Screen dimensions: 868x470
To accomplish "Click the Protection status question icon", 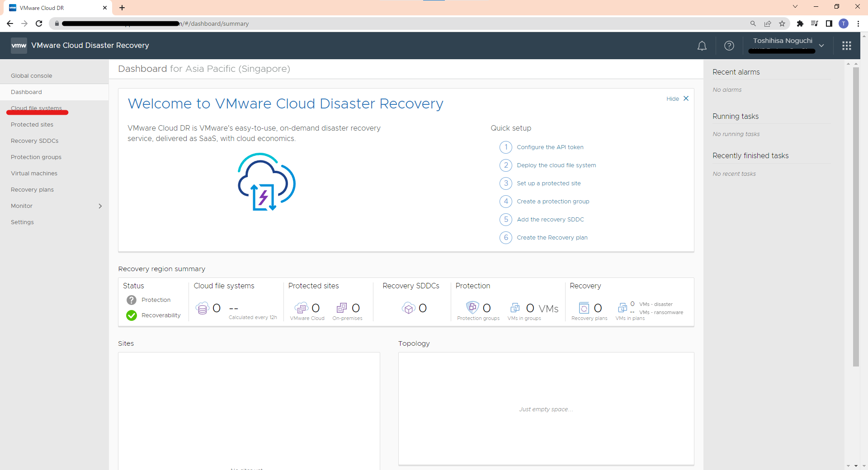I will click(132, 300).
